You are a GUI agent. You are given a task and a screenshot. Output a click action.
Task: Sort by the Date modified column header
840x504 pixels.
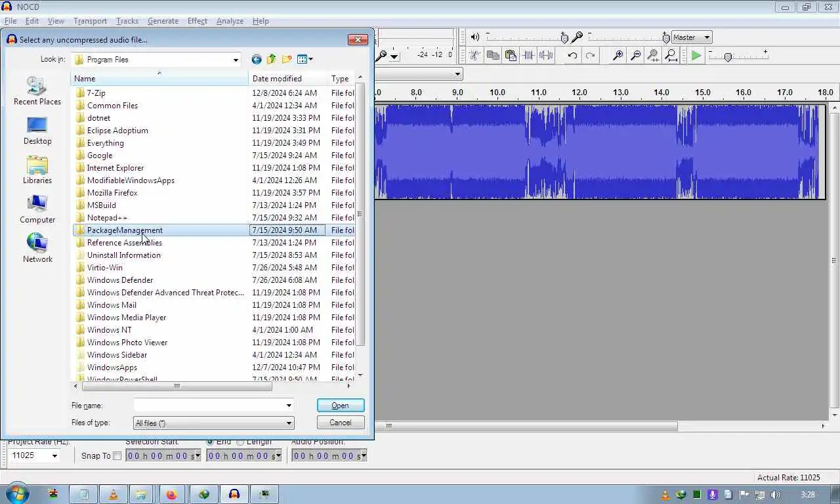click(288, 79)
